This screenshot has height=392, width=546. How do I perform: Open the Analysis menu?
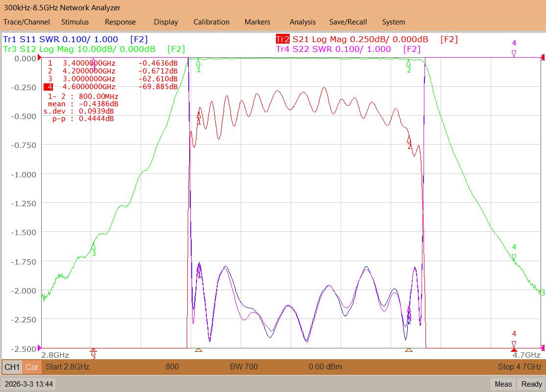(x=302, y=22)
